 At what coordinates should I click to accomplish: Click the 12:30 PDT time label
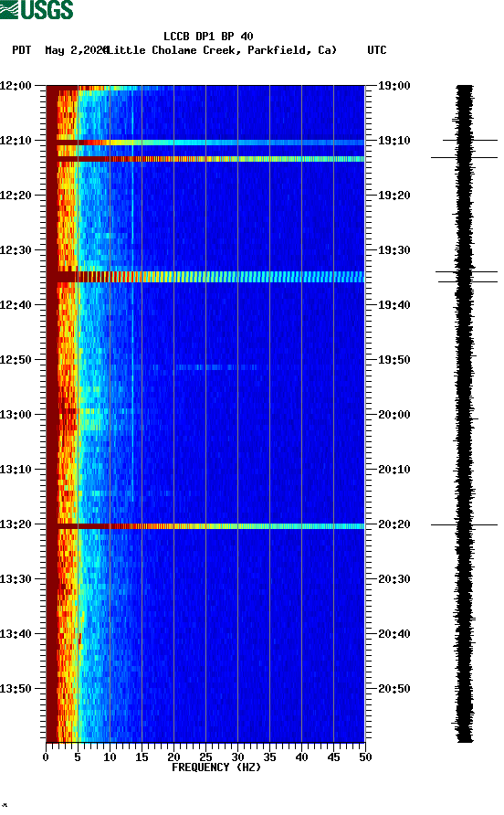click(x=16, y=250)
